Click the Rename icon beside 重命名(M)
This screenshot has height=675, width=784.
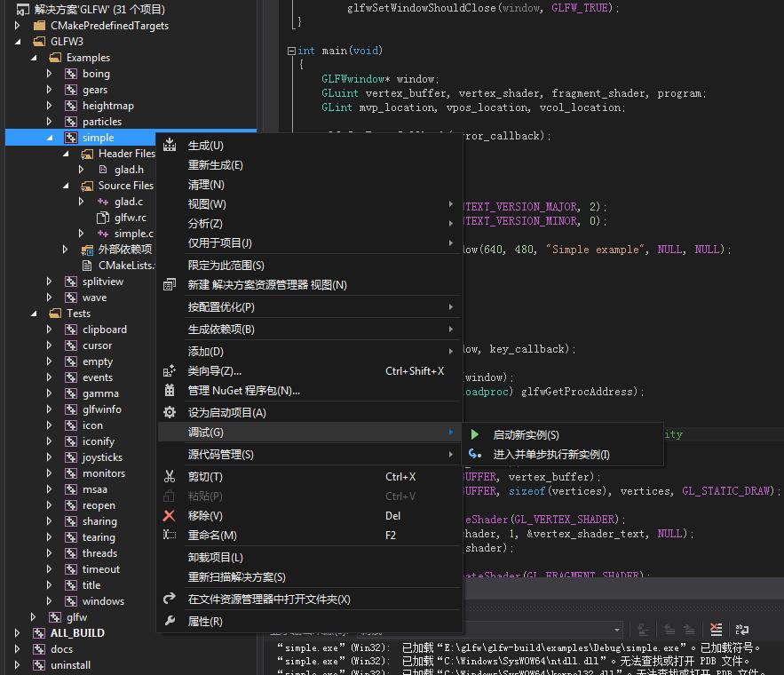point(170,535)
